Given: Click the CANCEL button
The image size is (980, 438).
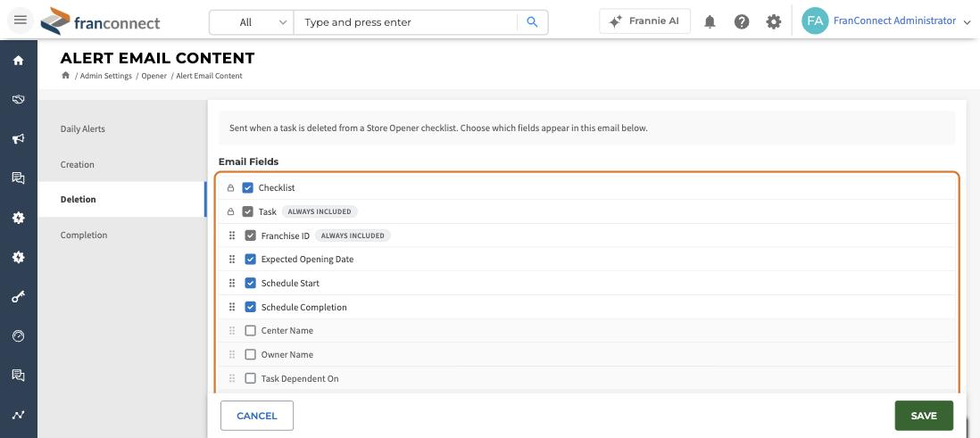Looking at the screenshot, I should coord(257,416).
